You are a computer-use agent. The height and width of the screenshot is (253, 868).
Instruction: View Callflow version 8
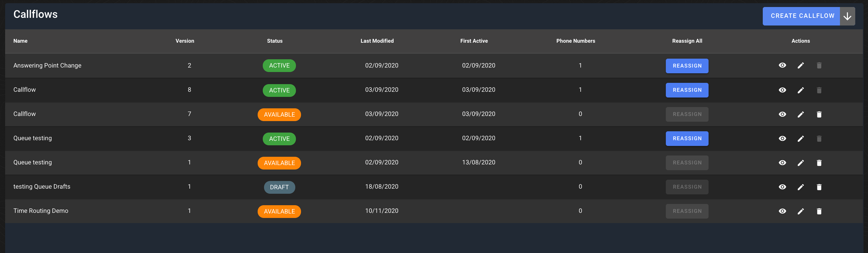click(x=783, y=90)
